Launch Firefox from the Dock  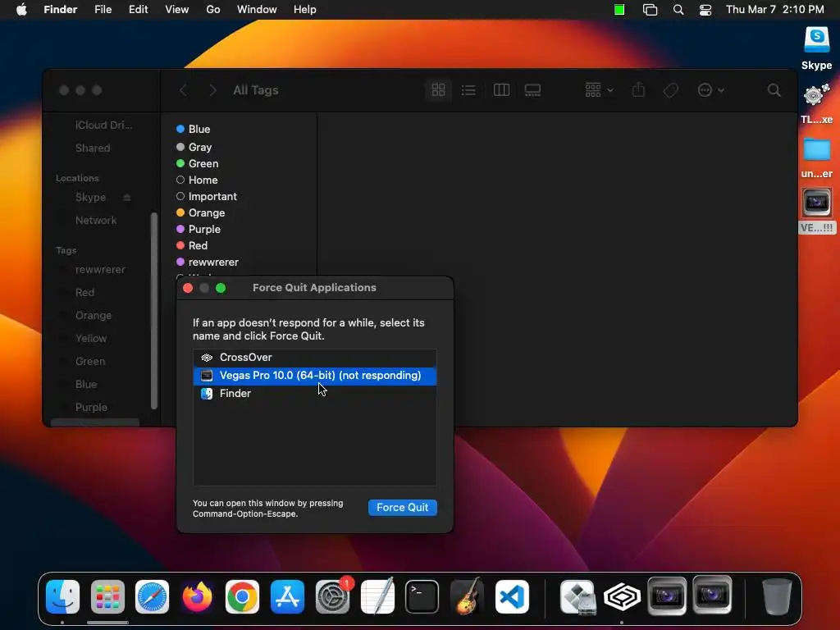coord(197,597)
